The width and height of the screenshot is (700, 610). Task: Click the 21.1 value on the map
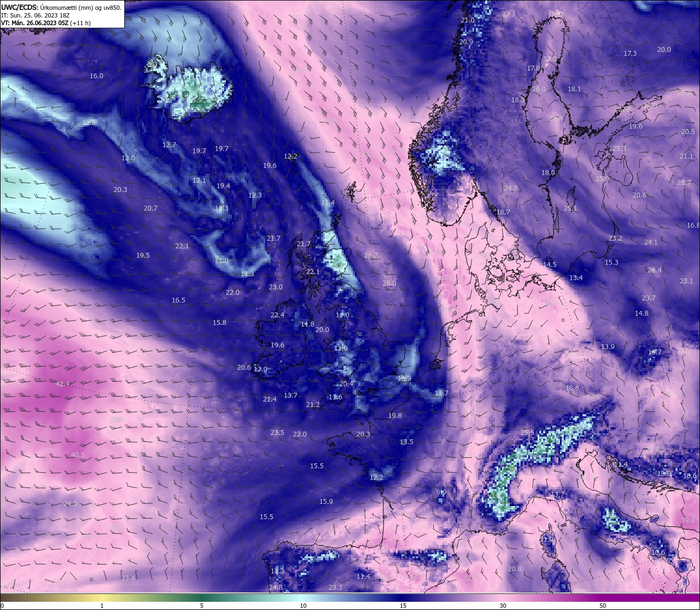point(686,156)
